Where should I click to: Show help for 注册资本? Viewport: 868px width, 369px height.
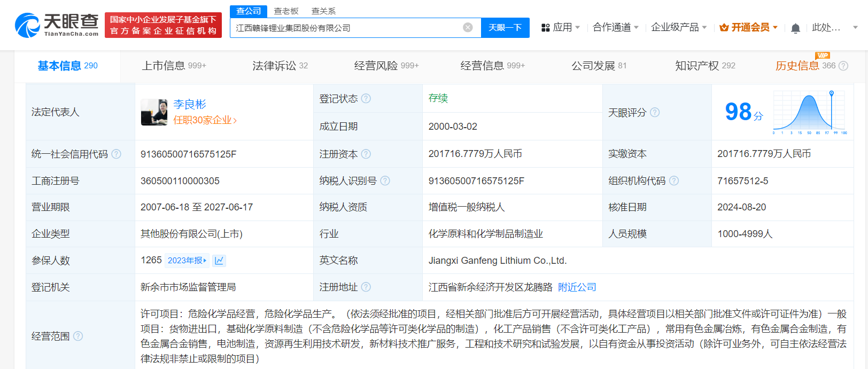[366, 154]
